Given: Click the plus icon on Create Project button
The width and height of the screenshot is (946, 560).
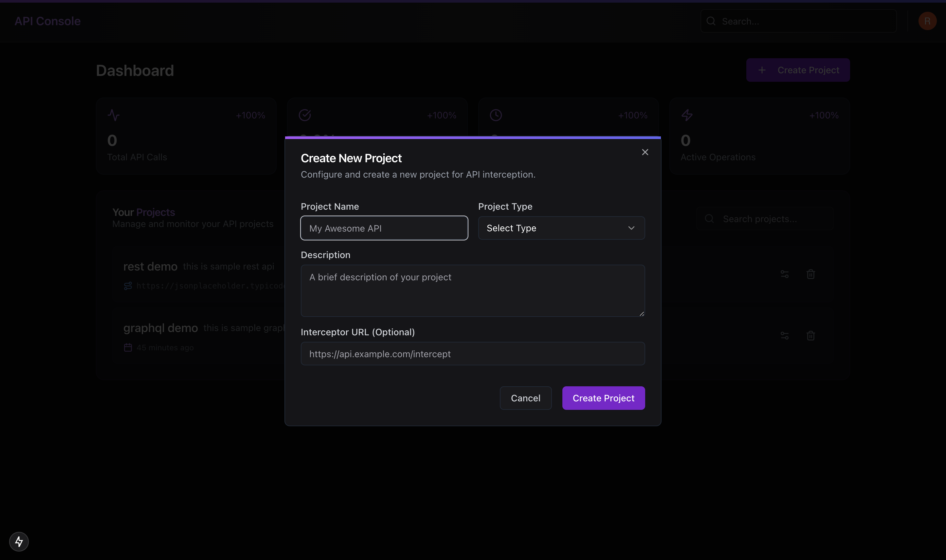Looking at the screenshot, I should pyautogui.click(x=762, y=70).
